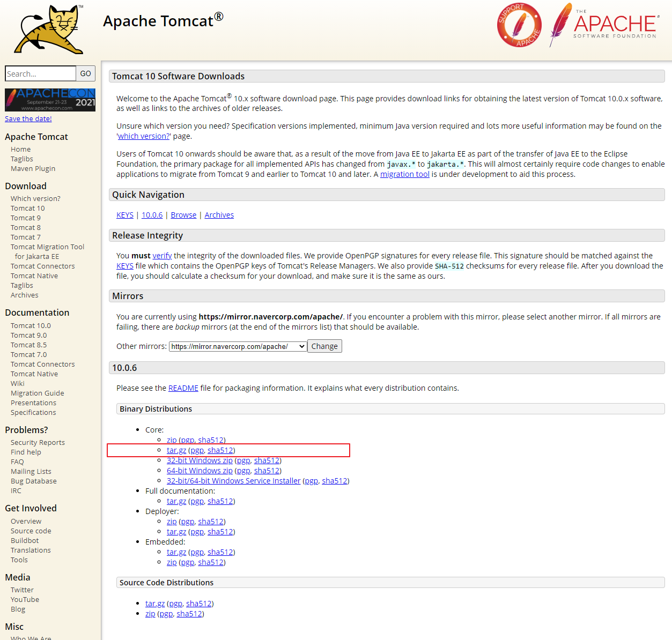The image size is (672, 640).
Task: Download Source Code Distributions tar.gz
Action: [155, 604]
